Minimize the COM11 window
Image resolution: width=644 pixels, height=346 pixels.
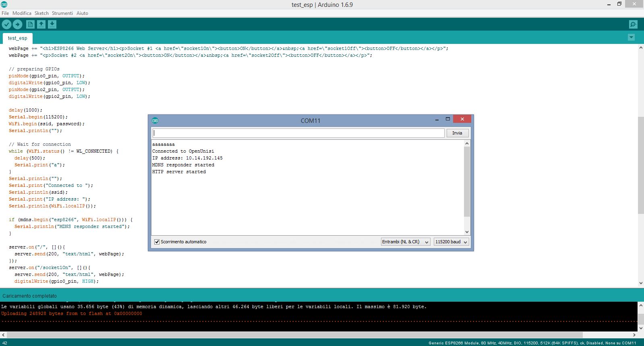click(437, 119)
